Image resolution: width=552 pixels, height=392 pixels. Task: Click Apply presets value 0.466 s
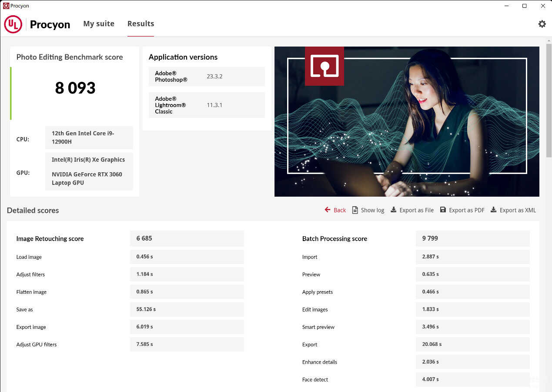[473, 291]
